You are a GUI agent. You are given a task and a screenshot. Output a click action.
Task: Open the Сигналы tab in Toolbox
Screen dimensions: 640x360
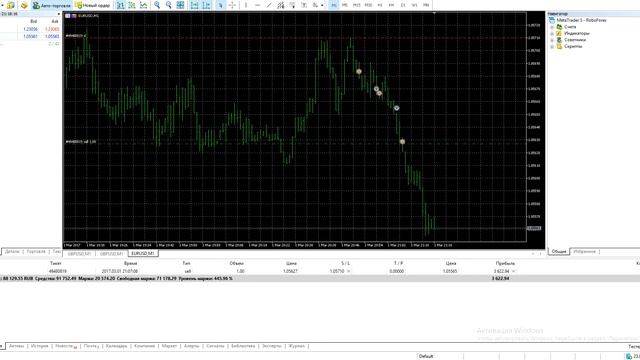click(x=215, y=346)
